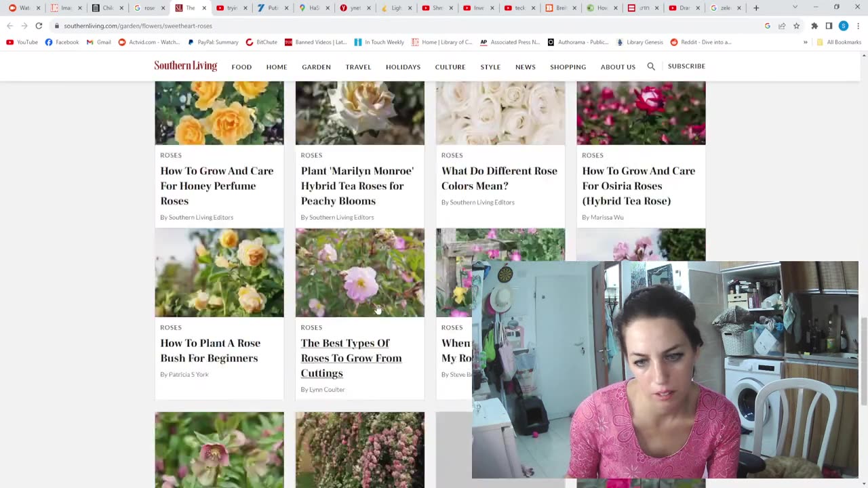
Task: Go to the Southern Living homepage logo
Action: click(185, 66)
